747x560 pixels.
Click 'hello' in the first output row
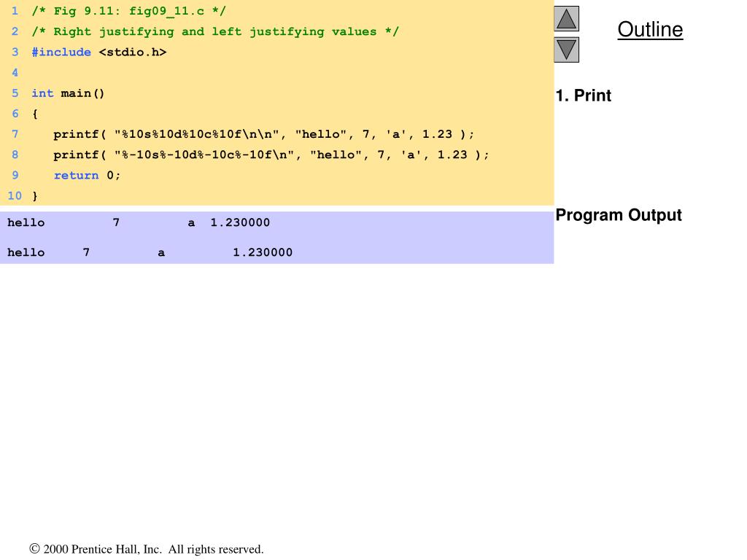[26, 222]
